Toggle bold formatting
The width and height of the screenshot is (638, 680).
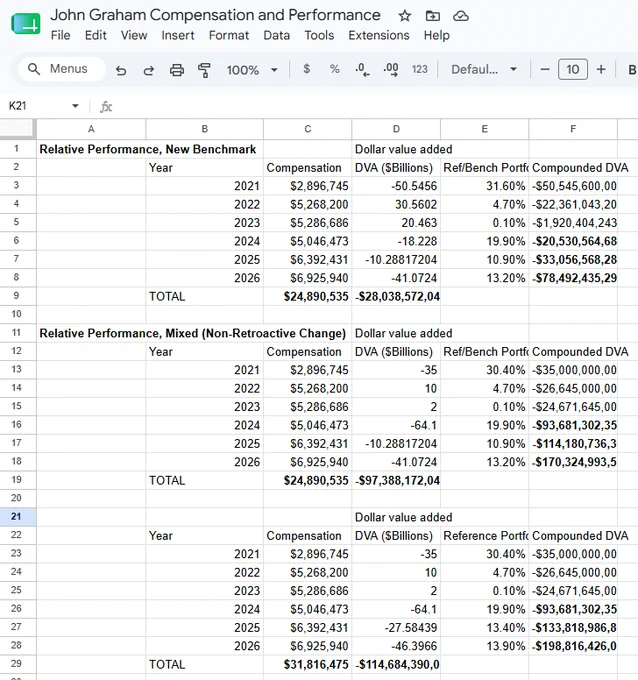632,70
